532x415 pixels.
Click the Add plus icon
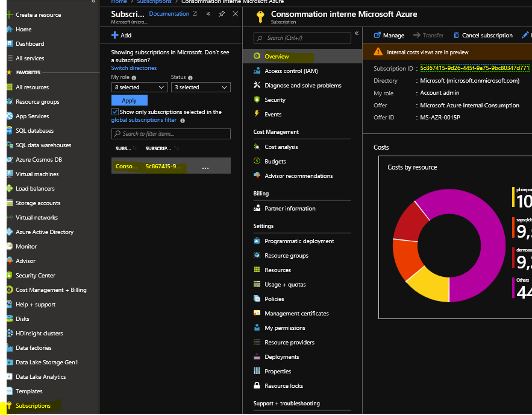click(x=114, y=35)
